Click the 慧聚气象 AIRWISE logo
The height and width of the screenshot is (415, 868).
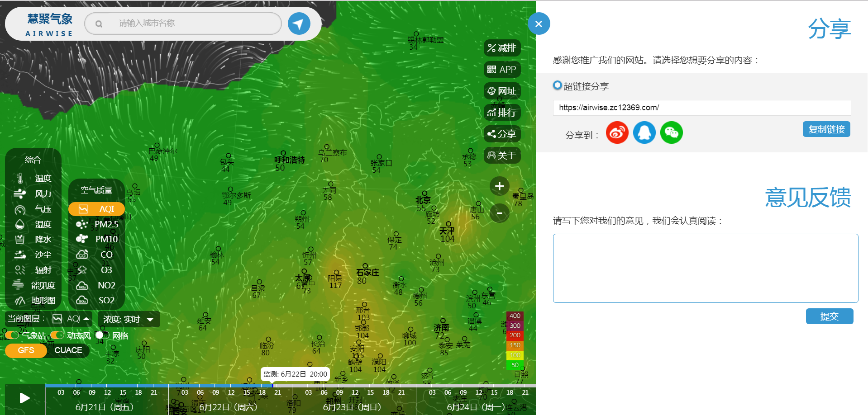[x=49, y=24]
